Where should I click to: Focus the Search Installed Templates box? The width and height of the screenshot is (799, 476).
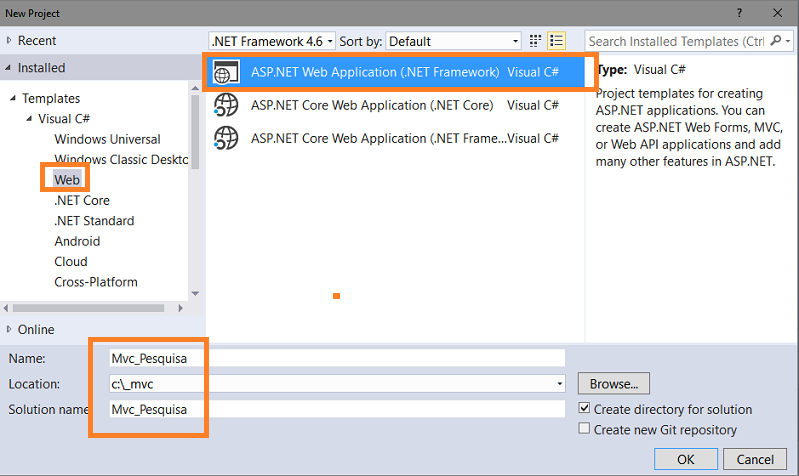coord(678,41)
